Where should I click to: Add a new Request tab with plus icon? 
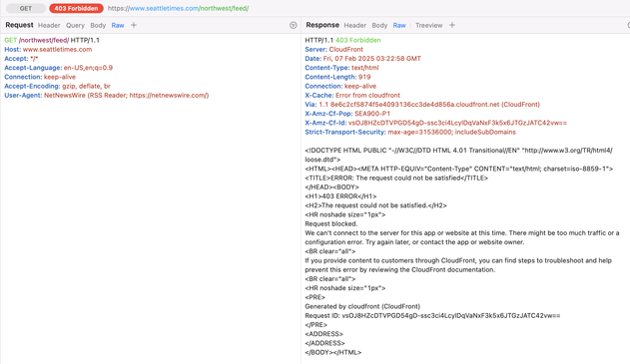pos(134,25)
